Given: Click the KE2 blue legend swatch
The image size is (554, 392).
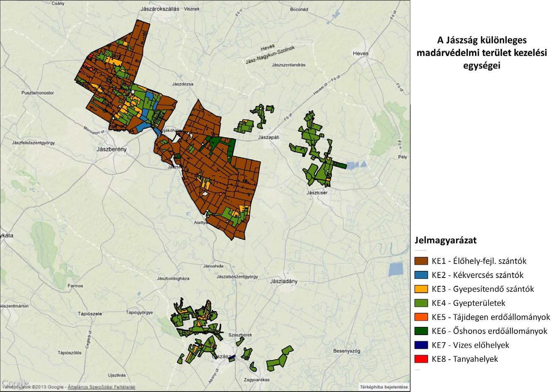Looking at the screenshot, I should point(421,275).
